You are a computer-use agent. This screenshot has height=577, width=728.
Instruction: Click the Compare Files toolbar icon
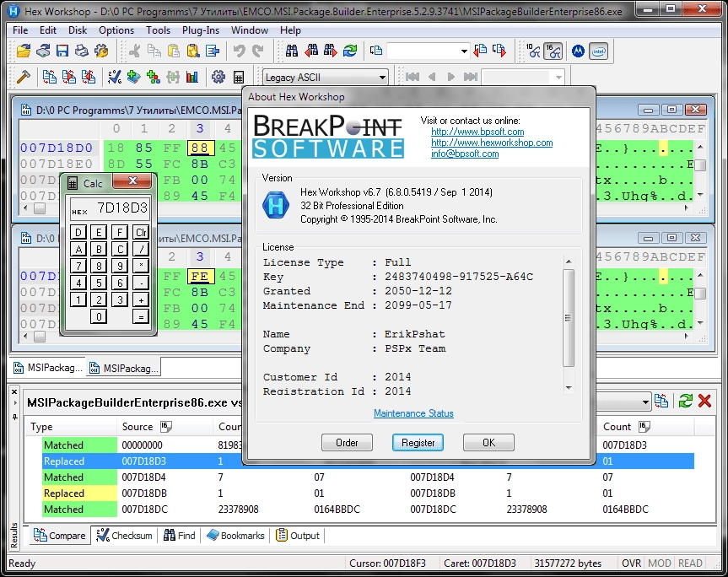[50, 77]
